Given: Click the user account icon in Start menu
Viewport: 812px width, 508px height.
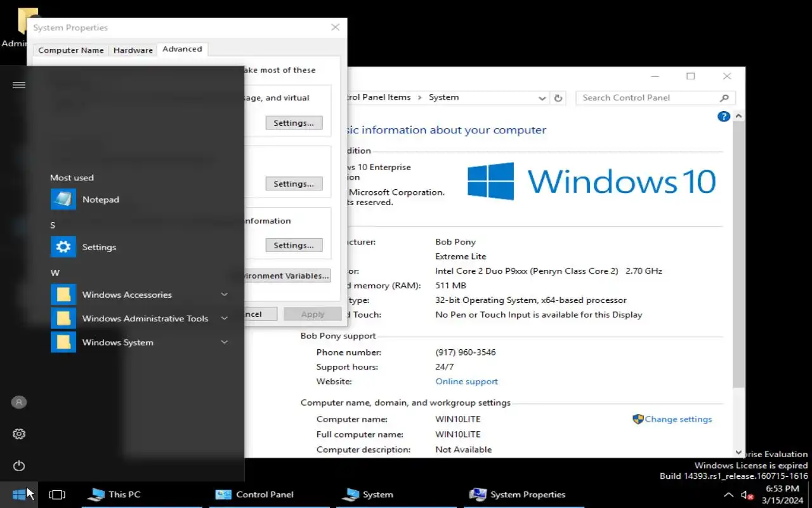Looking at the screenshot, I should click(19, 402).
